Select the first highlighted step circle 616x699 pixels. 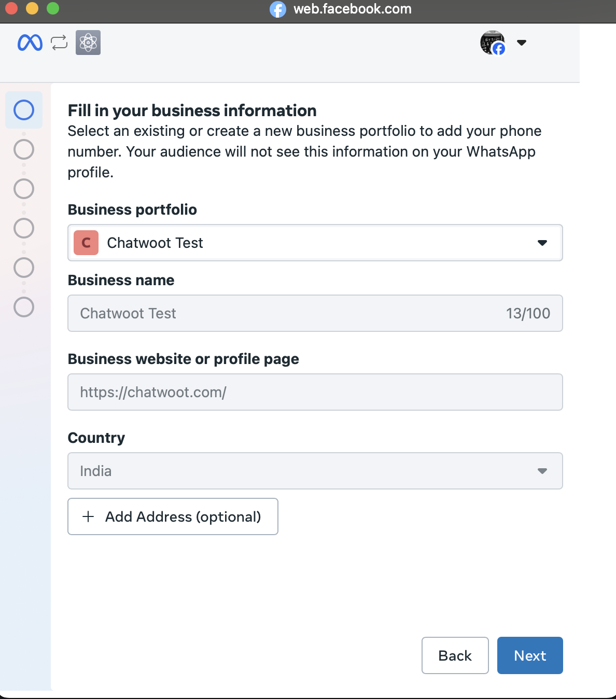24,110
